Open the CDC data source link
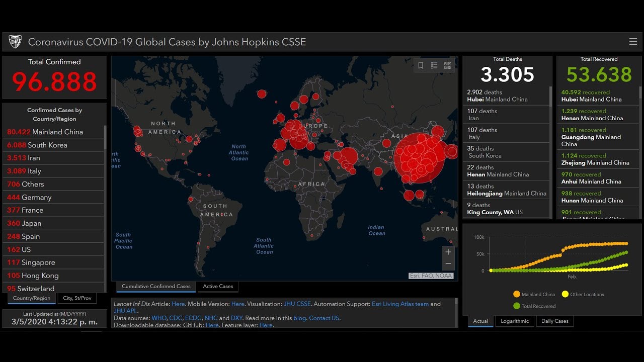The width and height of the screenshot is (644, 362). (x=176, y=318)
